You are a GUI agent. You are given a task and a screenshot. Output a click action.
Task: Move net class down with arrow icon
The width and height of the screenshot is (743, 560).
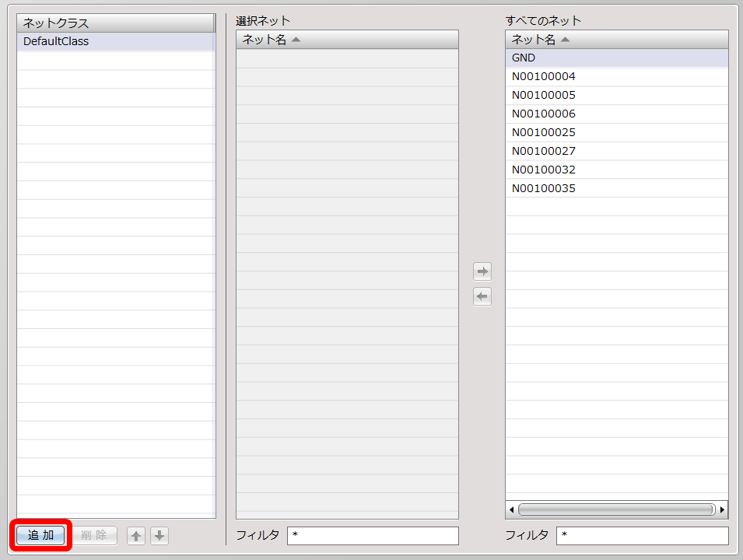coord(159,536)
